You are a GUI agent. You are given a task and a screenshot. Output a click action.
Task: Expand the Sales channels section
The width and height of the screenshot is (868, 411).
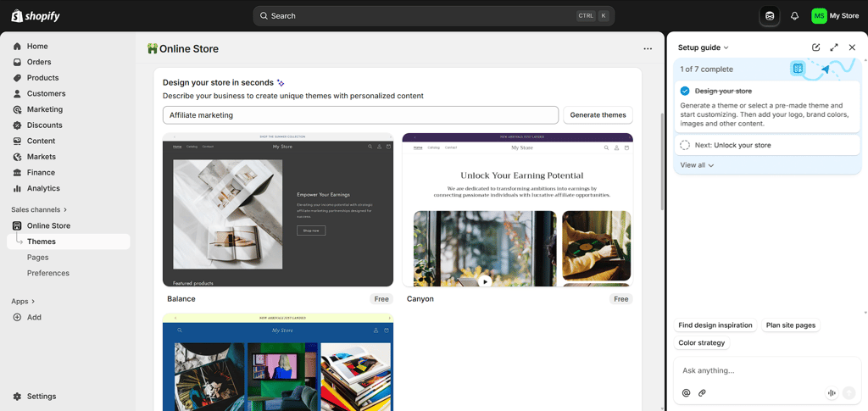pyautogui.click(x=39, y=209)
